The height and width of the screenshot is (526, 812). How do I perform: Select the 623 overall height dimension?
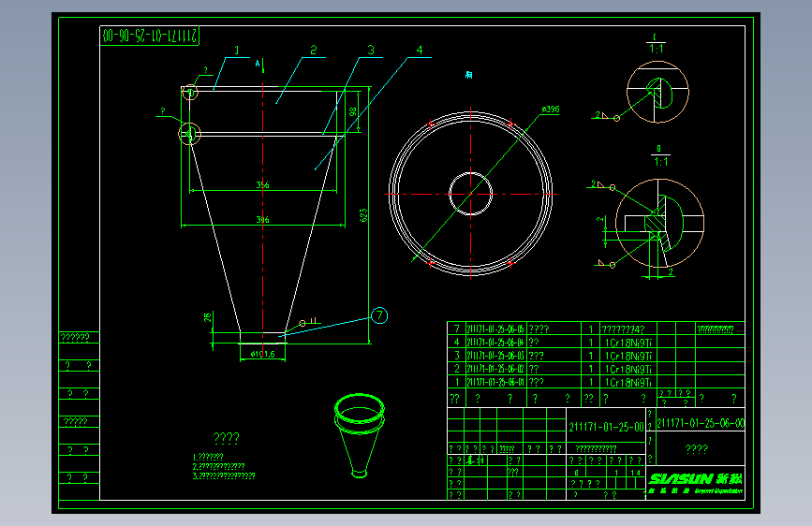363,215
